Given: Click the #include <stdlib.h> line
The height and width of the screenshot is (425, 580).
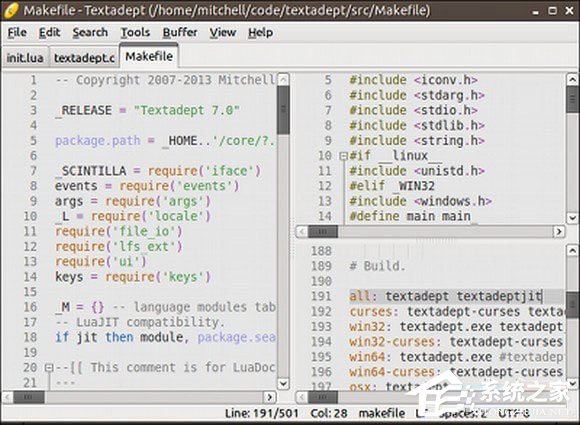Looking at the screenshot, I should (417, 125).
